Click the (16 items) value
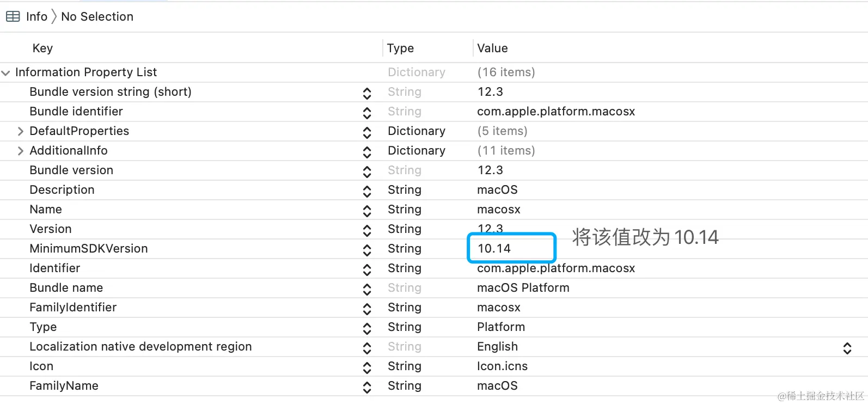This screenshot has height=405, width=868. [506, 72]
